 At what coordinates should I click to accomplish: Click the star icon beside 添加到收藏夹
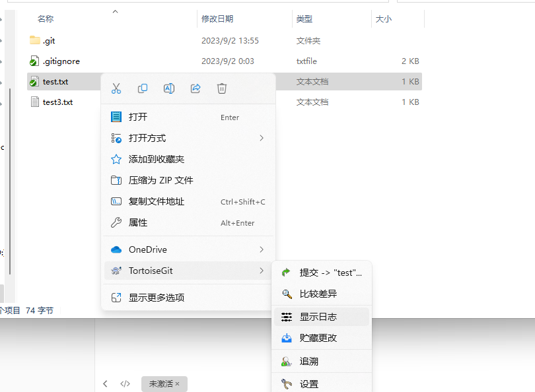(116, 159)
